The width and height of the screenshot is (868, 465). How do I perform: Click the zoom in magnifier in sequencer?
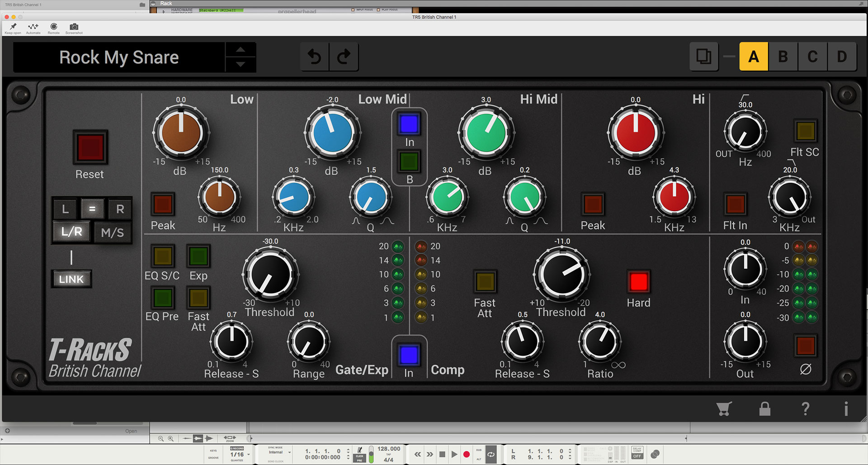[171, 438]
